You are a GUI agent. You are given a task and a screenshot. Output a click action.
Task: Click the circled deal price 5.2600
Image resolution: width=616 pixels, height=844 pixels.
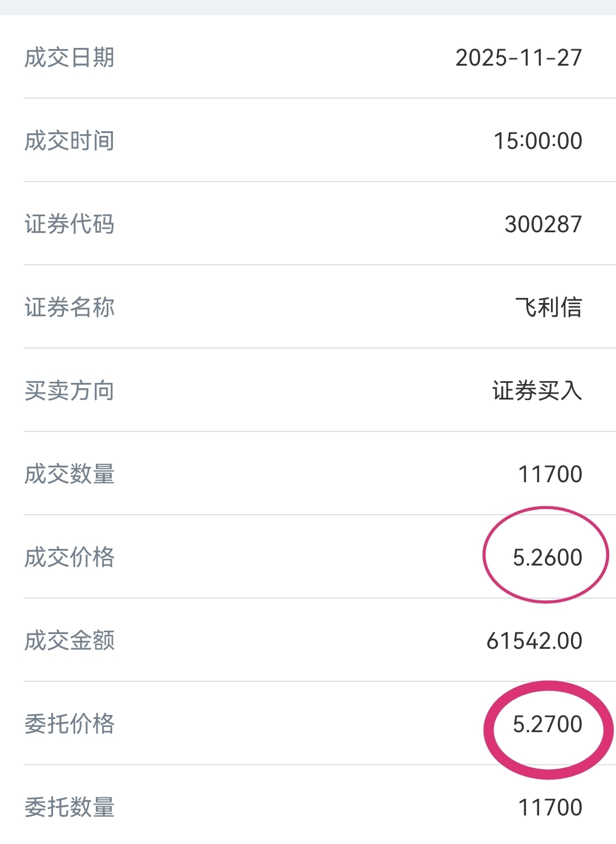pos(547,558)
